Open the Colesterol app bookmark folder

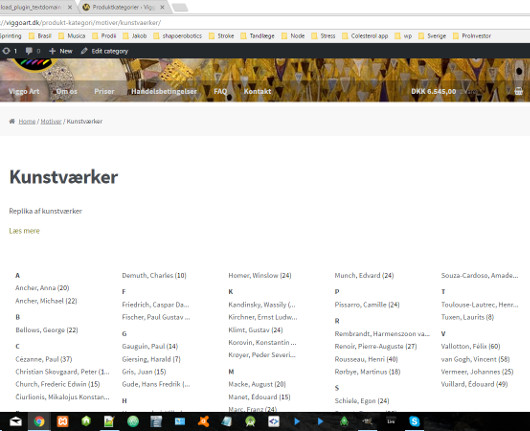coord(365,36)
